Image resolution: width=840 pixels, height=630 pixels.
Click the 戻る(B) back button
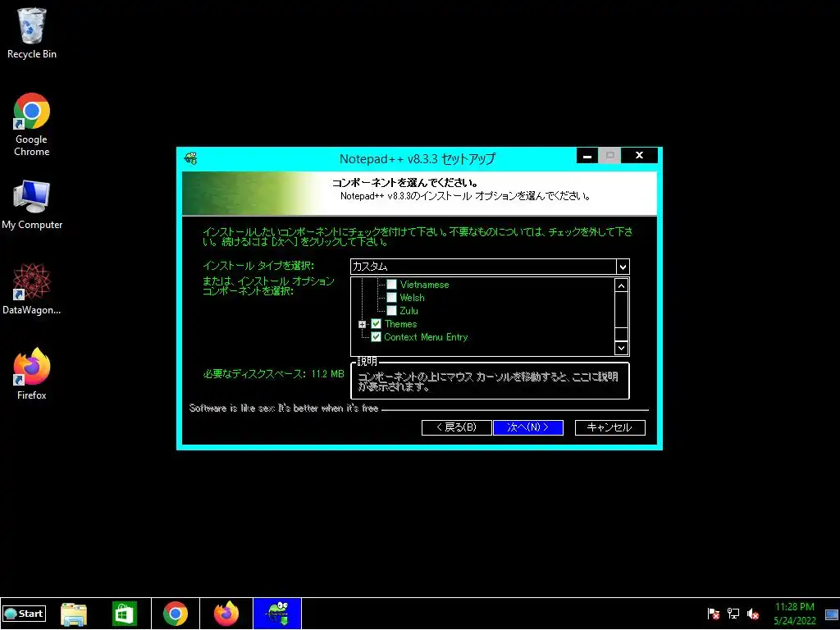tap(456, 427)
